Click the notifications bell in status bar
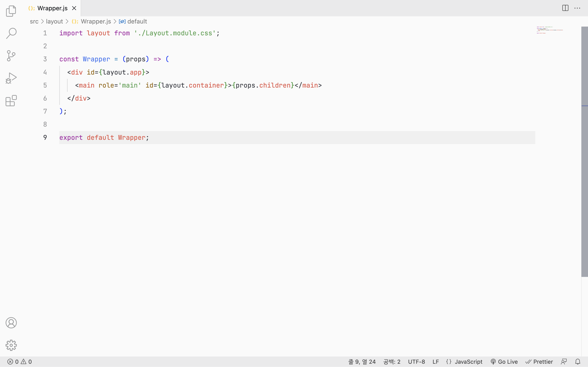This screenshot has height=367, width=588. (577, 362)
